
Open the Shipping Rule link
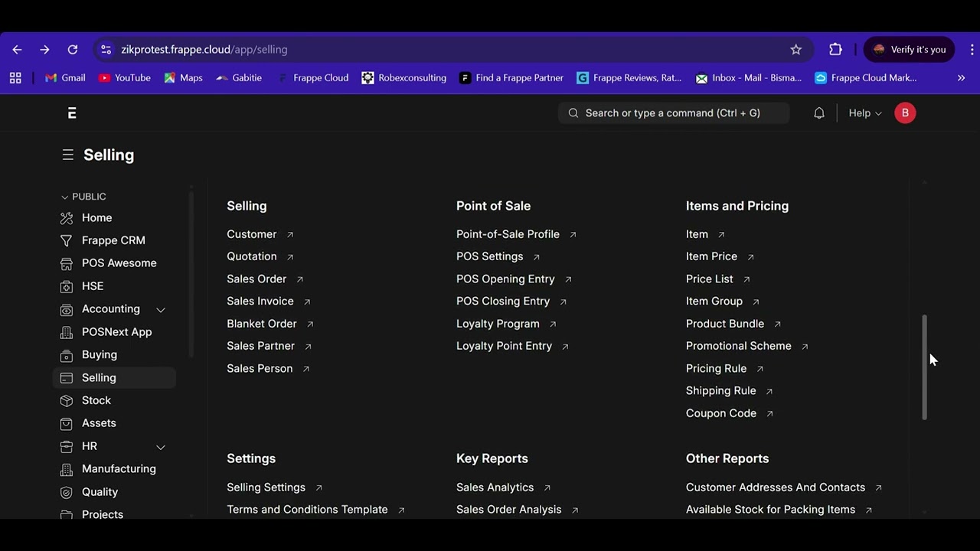click(721, 390)
